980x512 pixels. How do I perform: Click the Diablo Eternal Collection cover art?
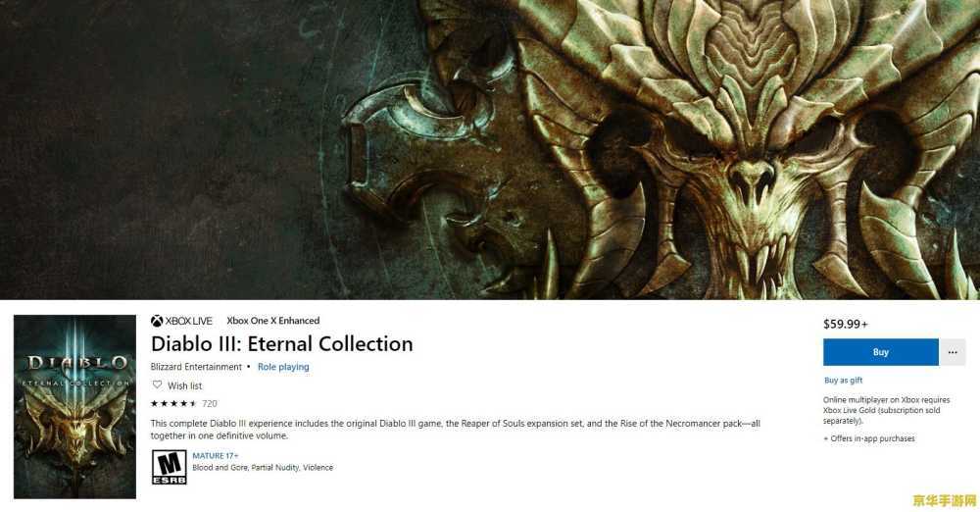point(75,407)
